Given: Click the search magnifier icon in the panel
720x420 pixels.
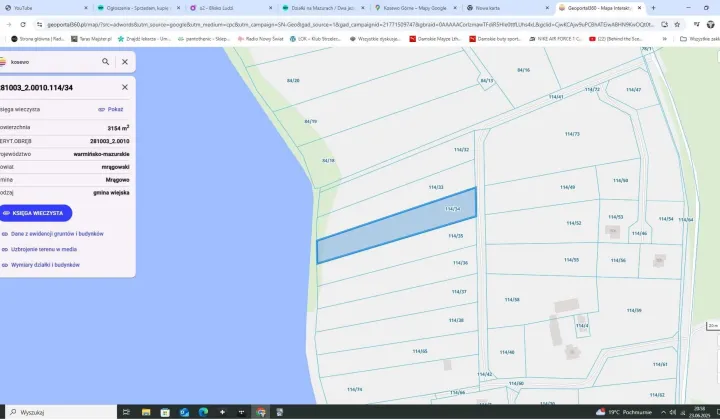Looking at the screenshot, I should (106, 61).
